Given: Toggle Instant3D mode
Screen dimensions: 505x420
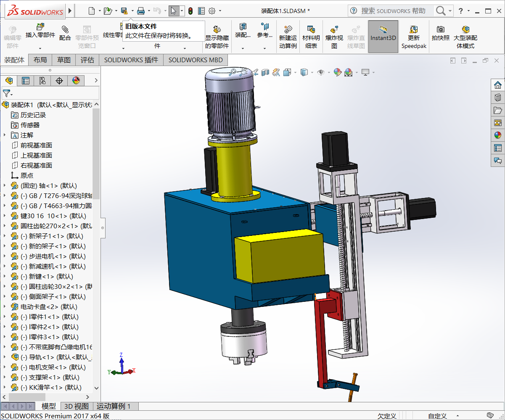Looking at the screenshot, I should click(383, 37).
